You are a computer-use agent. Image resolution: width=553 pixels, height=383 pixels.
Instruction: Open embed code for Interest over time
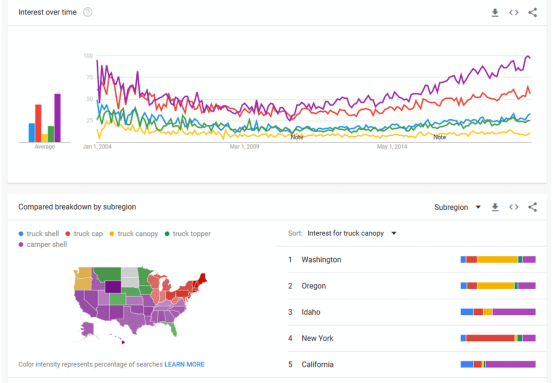[514, 13]
